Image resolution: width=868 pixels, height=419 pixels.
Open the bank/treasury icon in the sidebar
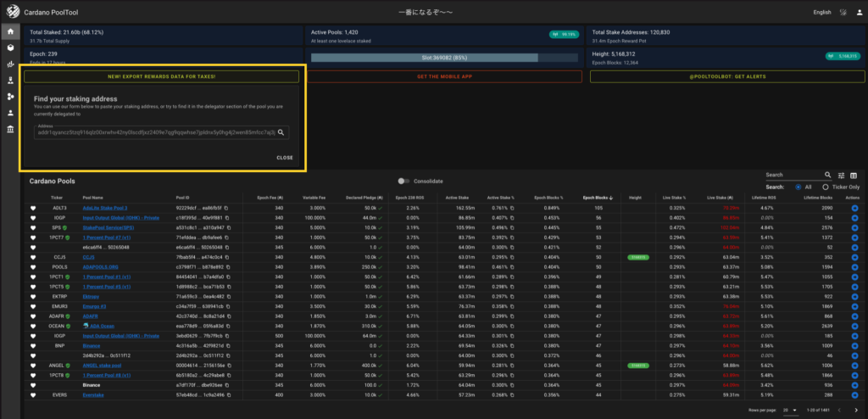pos(10,129)
